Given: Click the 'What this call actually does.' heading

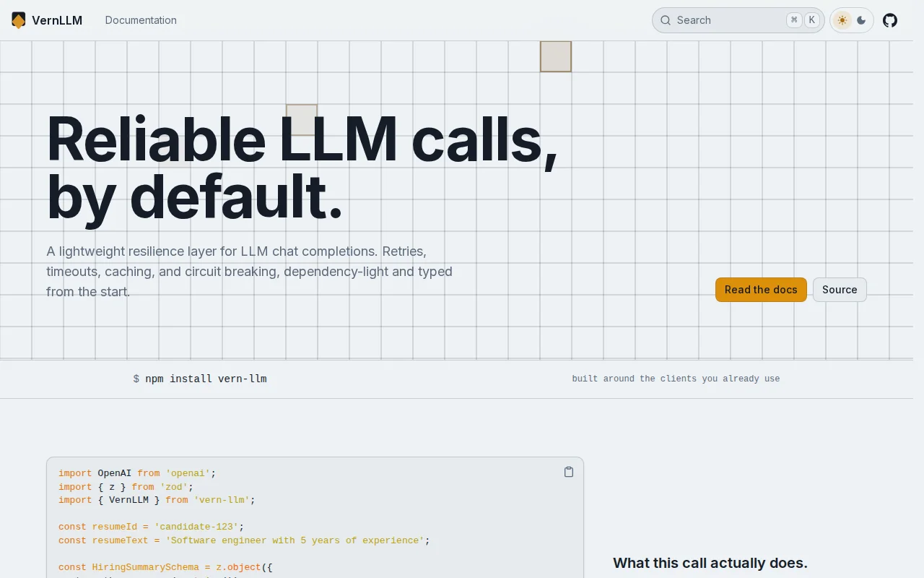Looking at the screenshot, I should coord(710,563).
